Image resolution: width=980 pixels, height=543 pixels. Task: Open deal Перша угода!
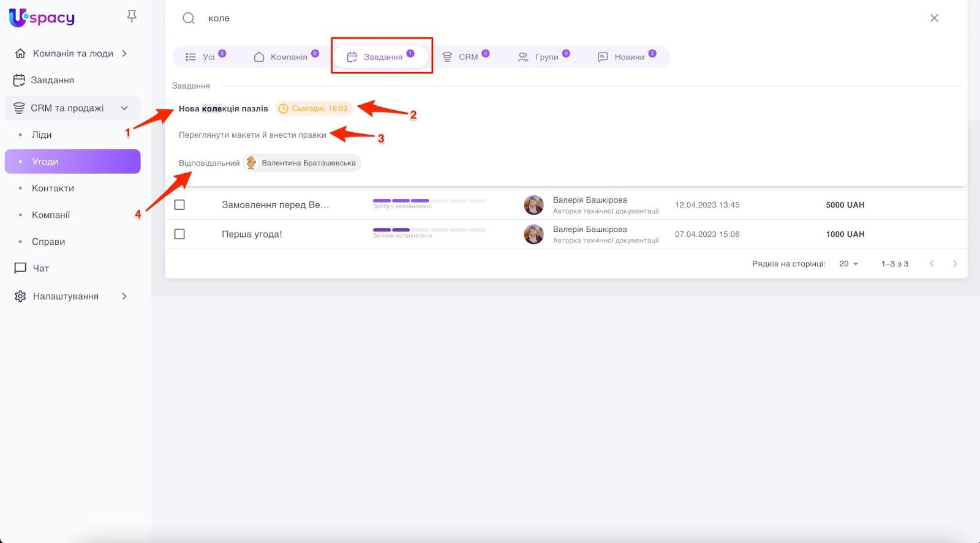point(252,234)
